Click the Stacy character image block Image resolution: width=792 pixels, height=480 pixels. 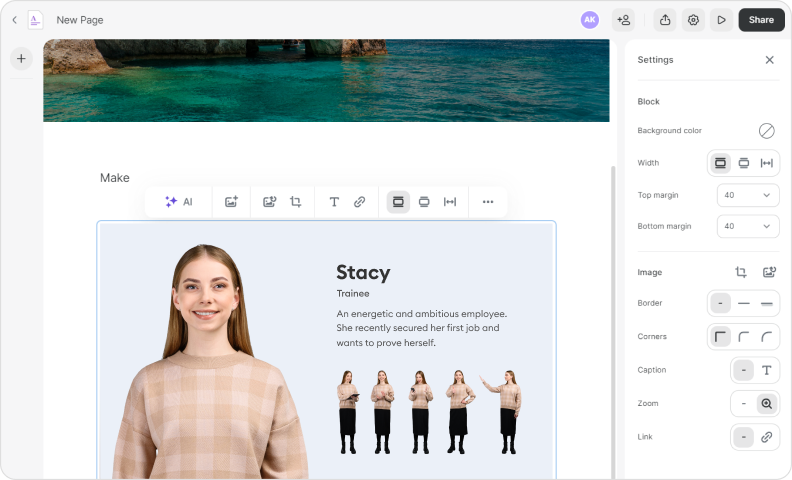coord(326,350)
